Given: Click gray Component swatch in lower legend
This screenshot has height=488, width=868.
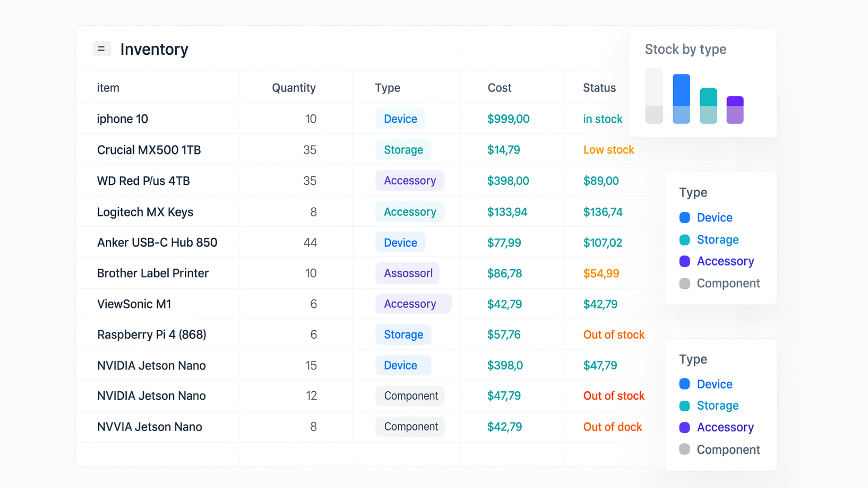Looking at the screenshot, I should (684, 449).
